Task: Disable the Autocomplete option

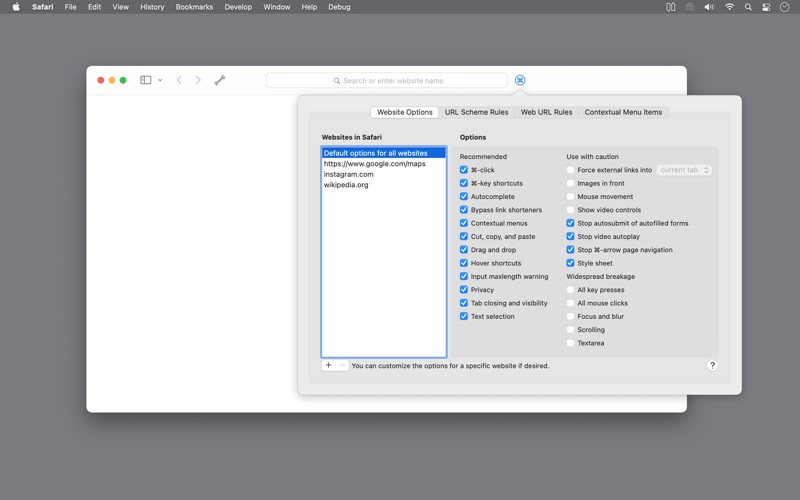Action: pyautogui.click(x=464, y=196)
